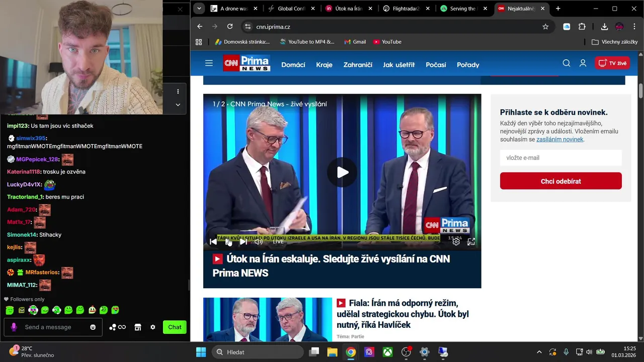Open the Fiala and Havlíček article thumbnail
Screen dimensions: 644x362
pos(268,320)
